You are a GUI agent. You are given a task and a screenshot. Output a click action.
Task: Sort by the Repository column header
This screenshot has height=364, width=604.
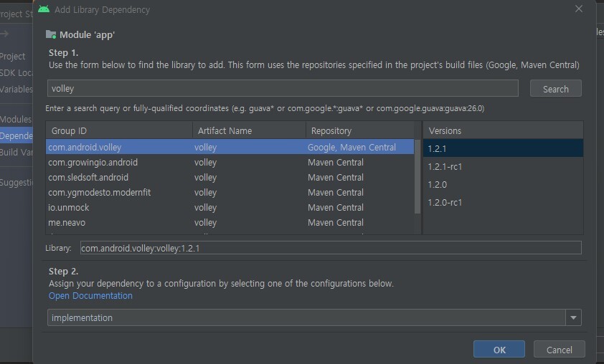tap(360, 131)
